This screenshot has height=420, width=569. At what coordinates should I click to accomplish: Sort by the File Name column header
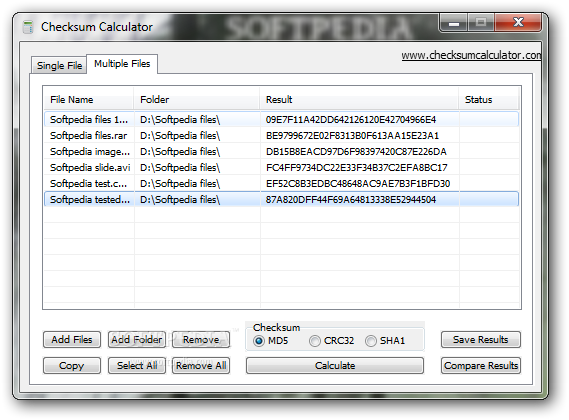pos(89,99)
